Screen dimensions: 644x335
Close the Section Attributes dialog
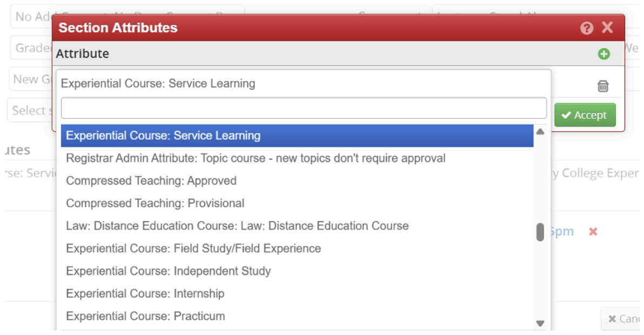[607, 28]
